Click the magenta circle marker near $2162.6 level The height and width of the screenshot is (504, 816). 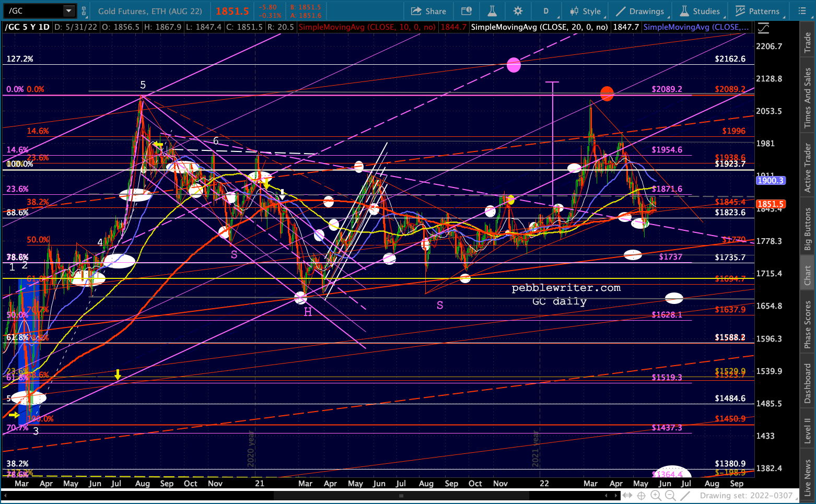point(514,65)
